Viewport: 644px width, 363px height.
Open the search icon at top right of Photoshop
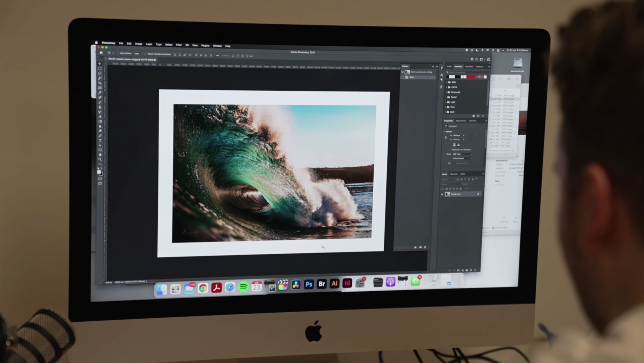pyautogui.click(x=476, y=59)
